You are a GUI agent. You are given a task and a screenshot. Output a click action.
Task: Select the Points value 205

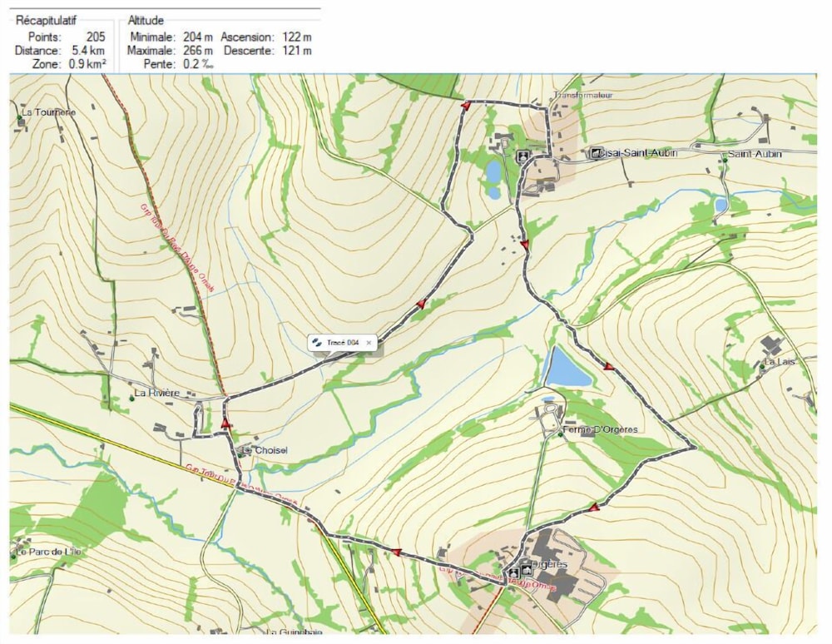click(x=96, y=37)
